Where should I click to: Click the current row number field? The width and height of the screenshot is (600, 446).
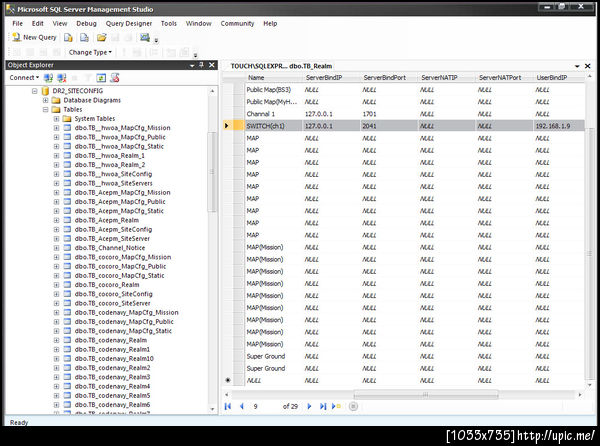(265, 406)
